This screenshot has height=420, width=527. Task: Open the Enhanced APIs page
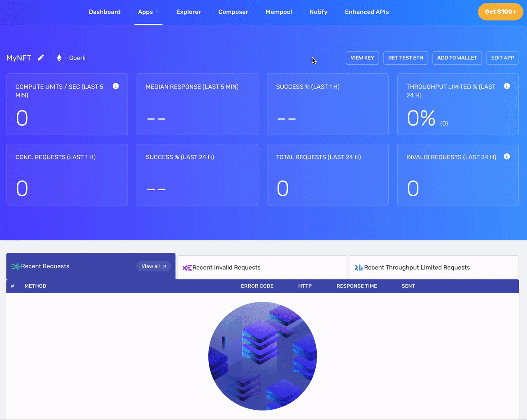point(366,12)
